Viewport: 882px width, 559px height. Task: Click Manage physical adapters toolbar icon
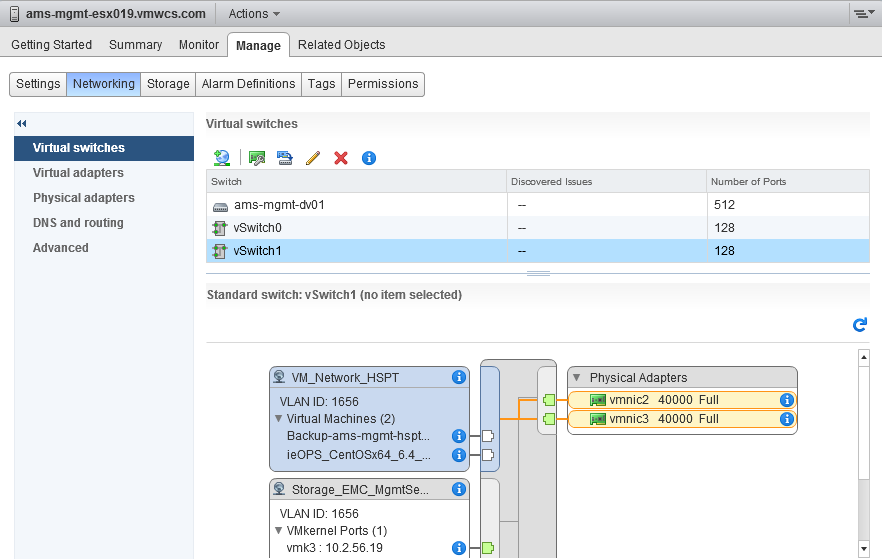coord(257,158)
